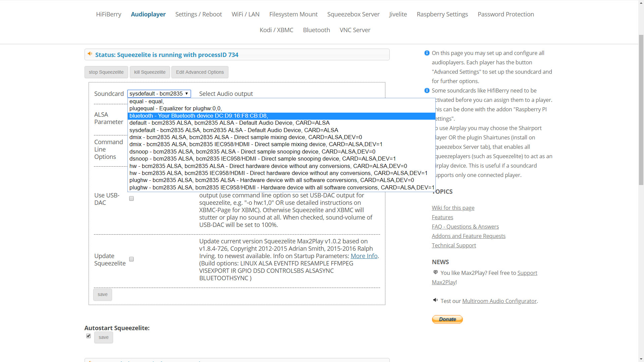Click the page vertical scrollbar thumb
644x362 pixels.
click(641, 109)
